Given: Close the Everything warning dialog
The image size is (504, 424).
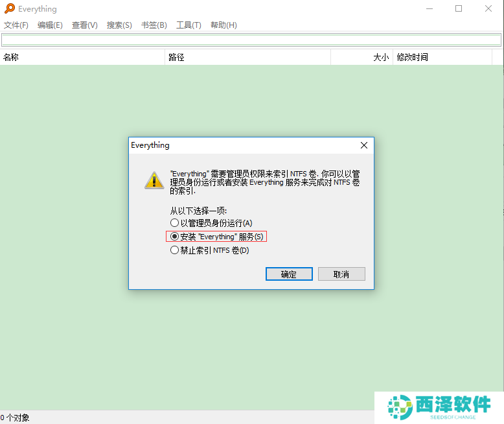Looking at the screenshot, I should click(x=364, y=145).
